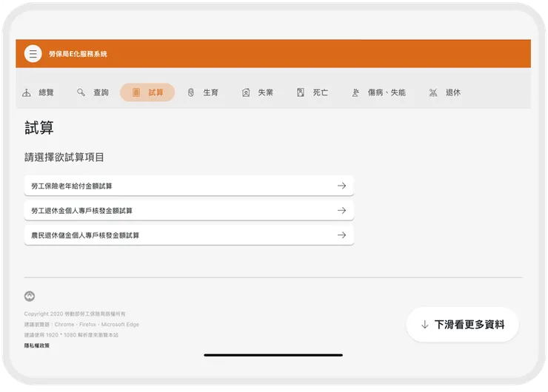Click the large 試算 page heading
This screenshot has width=548, height=392.
(39, 128)
